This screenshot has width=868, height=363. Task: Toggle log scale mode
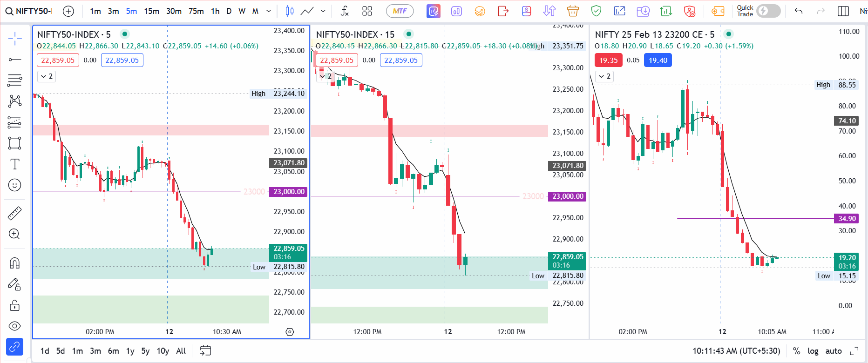(813, 351)
